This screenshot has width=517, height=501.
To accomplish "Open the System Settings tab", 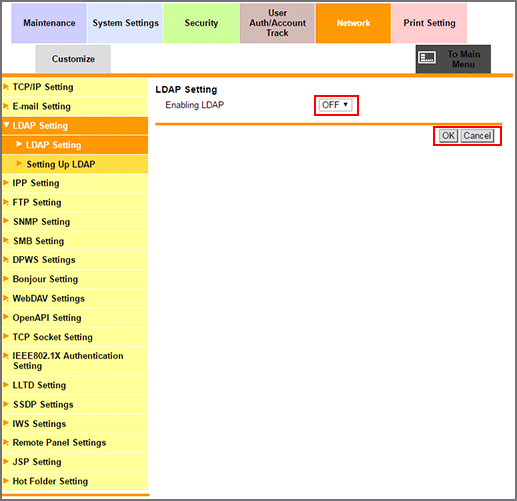I will (125, 23).
